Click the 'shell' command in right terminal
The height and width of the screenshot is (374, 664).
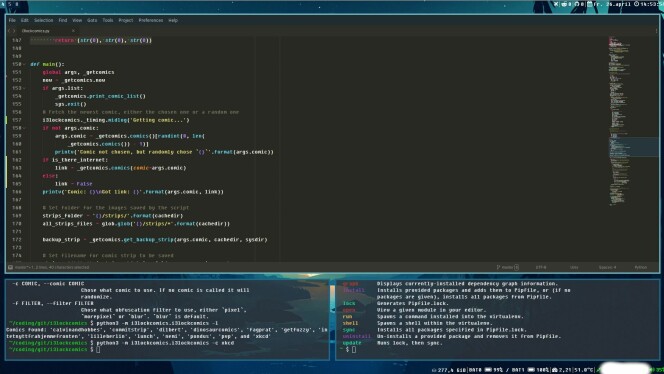click(350, 323)
